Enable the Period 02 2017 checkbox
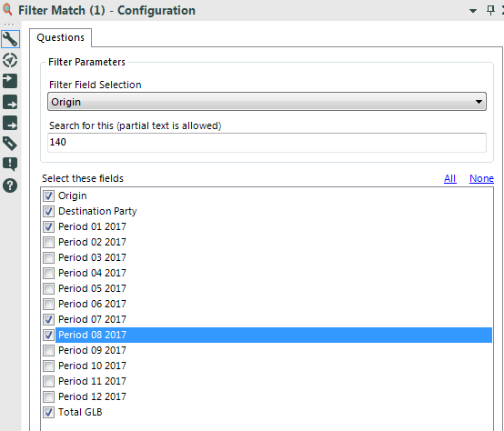Screen dimensions: 504x431 click(x=48, y=242)
